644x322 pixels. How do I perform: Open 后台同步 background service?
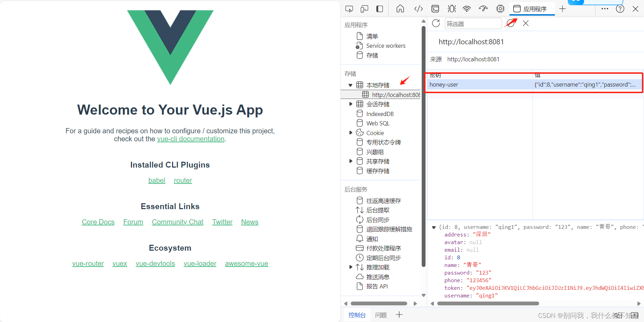pos(378,220)
